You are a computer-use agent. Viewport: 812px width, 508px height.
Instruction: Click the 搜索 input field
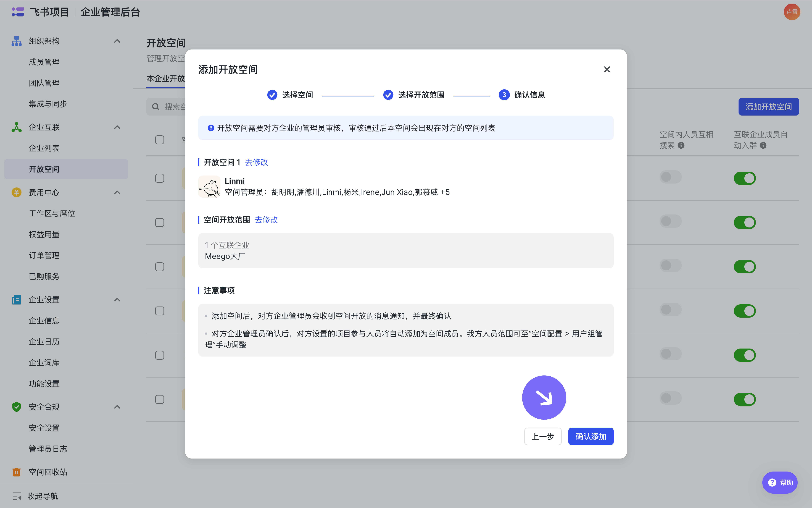166,107
